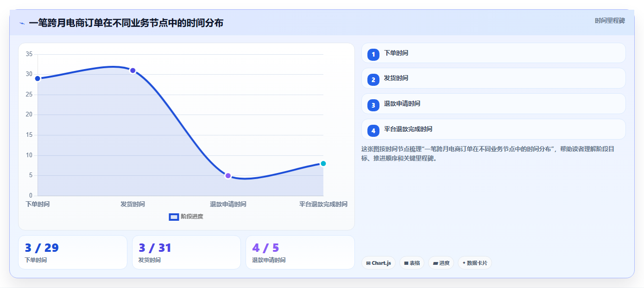Click the 表格 tag
Viewport: 644px width, 288px height.
[x=412, y=263]
